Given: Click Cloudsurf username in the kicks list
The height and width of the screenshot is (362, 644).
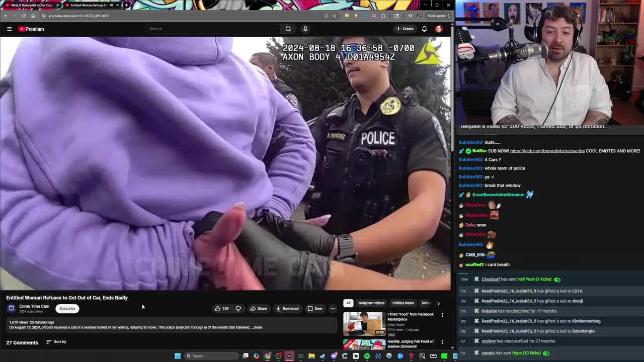Looking at the screenshot, I should (x=491, y=280).
